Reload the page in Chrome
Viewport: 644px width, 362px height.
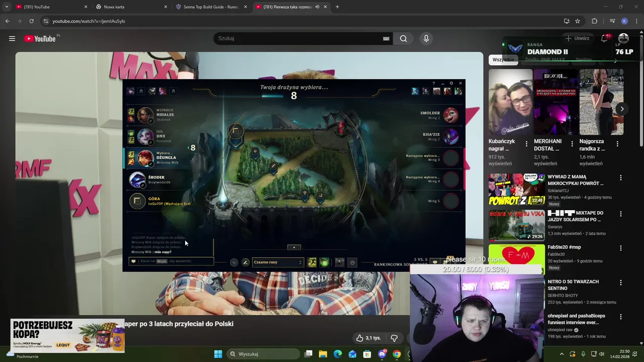tap(31, 21)
